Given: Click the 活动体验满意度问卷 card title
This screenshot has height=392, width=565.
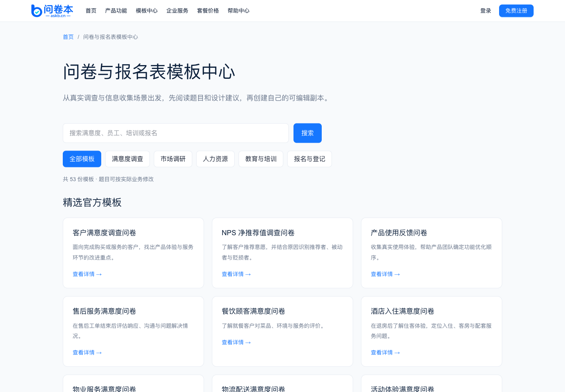Looking at the screenshot, I should pyautogui.click(x=403, y=389).
